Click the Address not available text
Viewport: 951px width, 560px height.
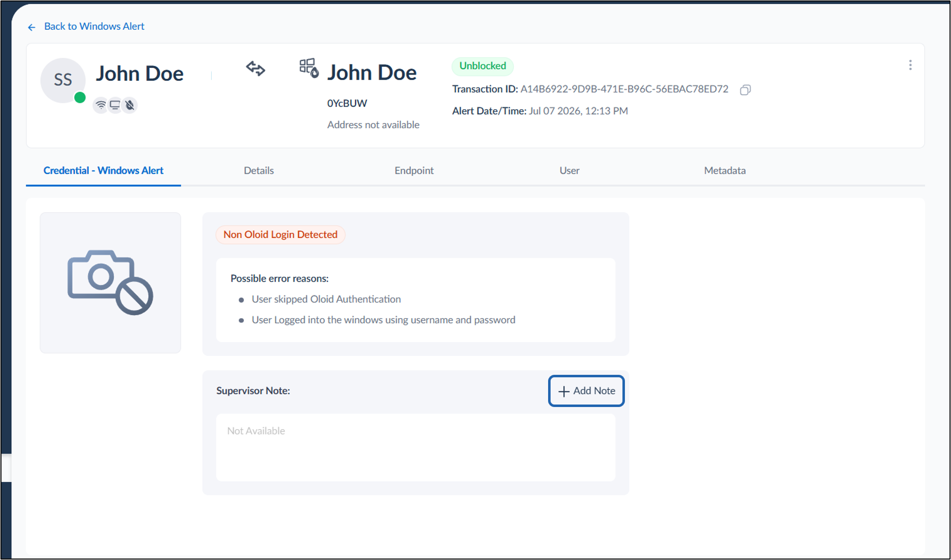coord(373,125)
